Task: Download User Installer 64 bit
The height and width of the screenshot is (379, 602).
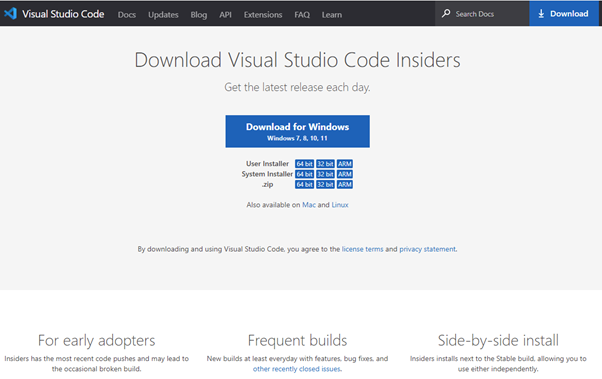Action: [304, 164]
